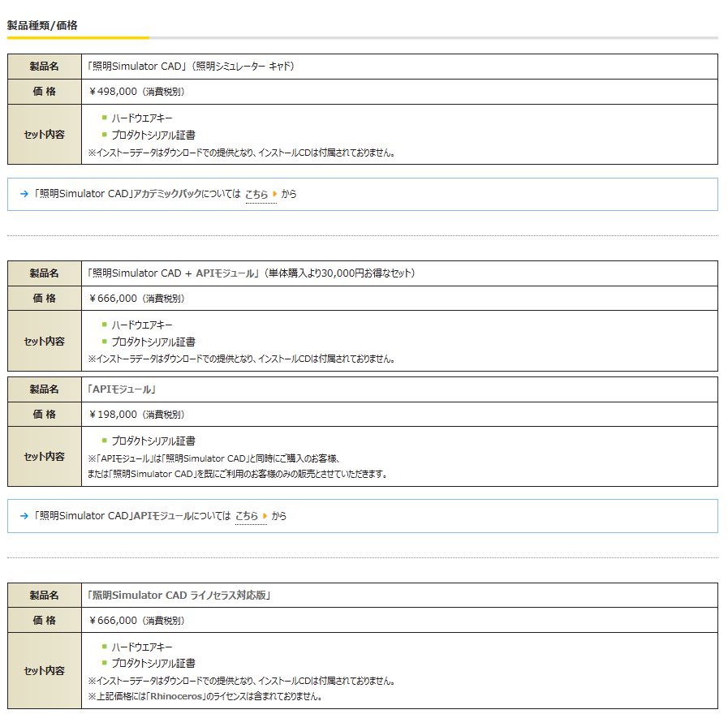Click the セット内容 label in the ライノセラス対応版 table
Image resolution: width=728 pixels, height=714 pixels.
[45, 671]
